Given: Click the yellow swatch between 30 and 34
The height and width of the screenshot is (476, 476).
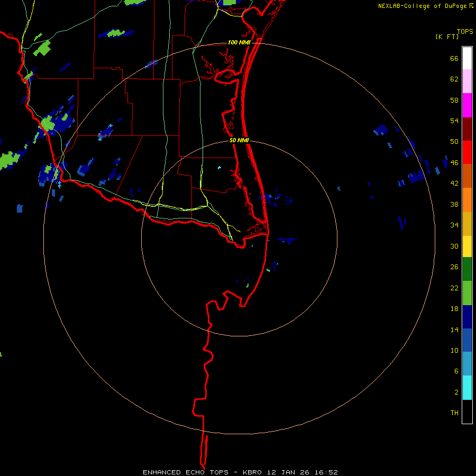Looking at the screenshot, I should point(467,246).
